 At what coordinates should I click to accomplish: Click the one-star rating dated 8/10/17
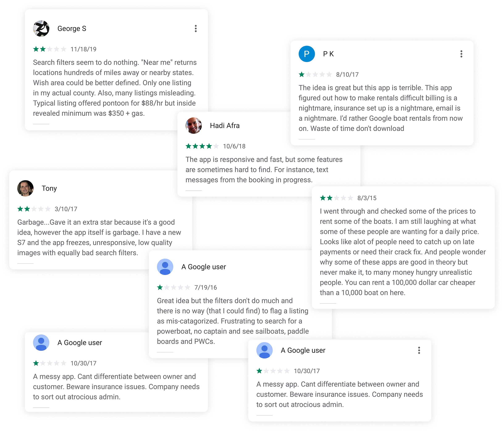click(315, 74)
